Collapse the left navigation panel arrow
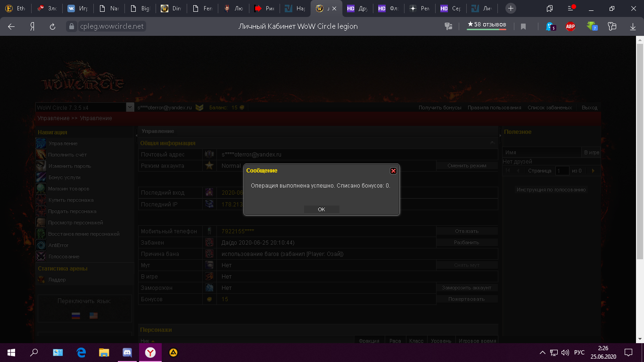The height and width of the screenshot is (362, 644). [x=136, y=136]
